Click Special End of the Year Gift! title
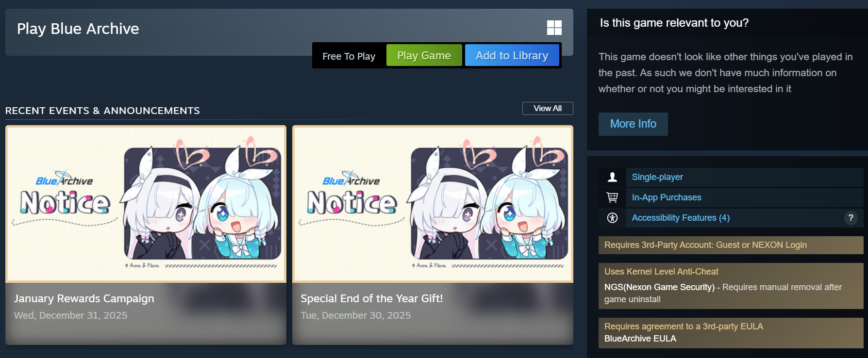Image resolution: width=868 pixels, height=358 pixels. 372,298
